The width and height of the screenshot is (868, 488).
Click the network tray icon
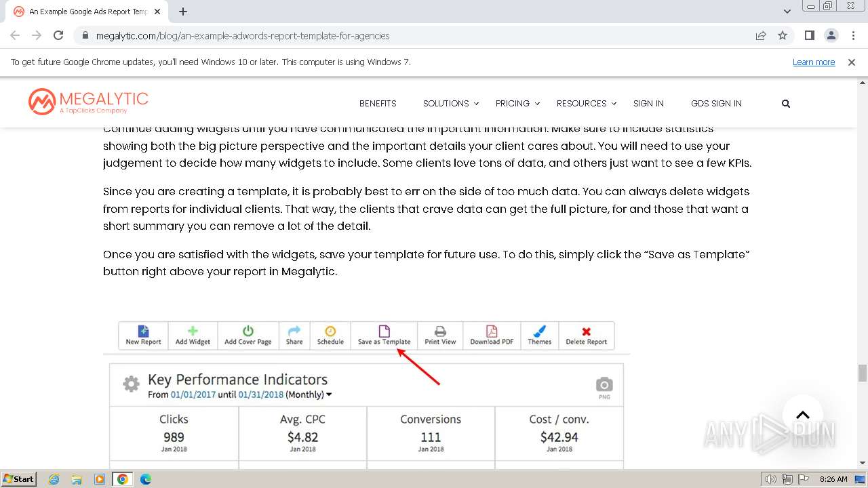tap(787, 479)
